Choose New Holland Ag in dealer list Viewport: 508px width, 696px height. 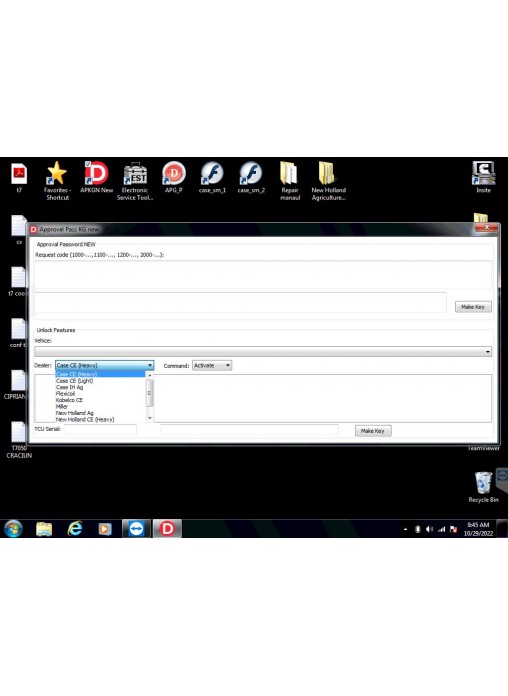coord(75,413)
